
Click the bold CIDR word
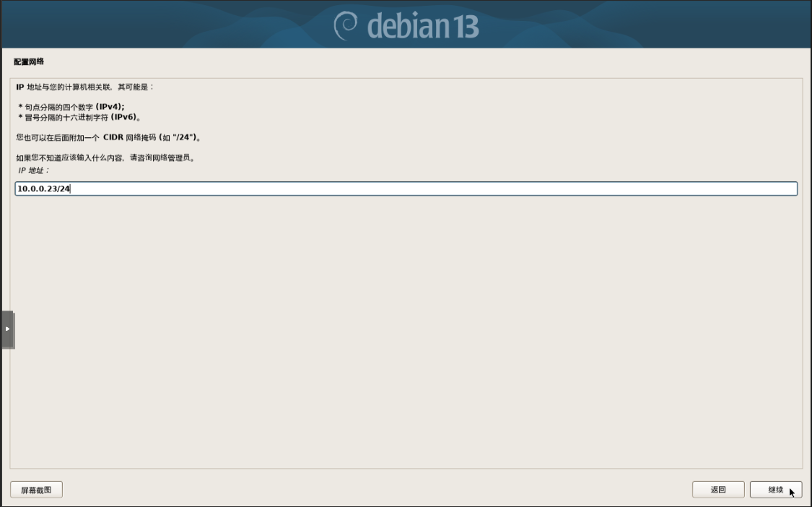click(x=113, y=137)
